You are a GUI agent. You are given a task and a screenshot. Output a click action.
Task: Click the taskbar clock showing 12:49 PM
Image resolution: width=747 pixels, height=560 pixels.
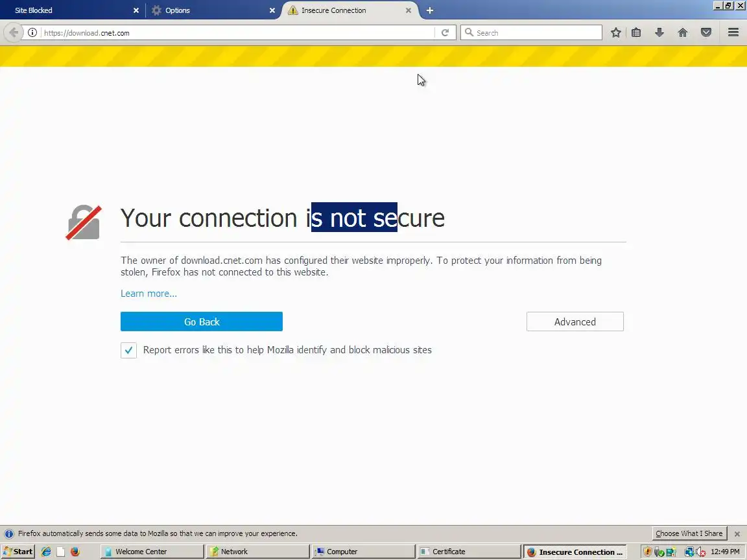[x=725, y=552]
